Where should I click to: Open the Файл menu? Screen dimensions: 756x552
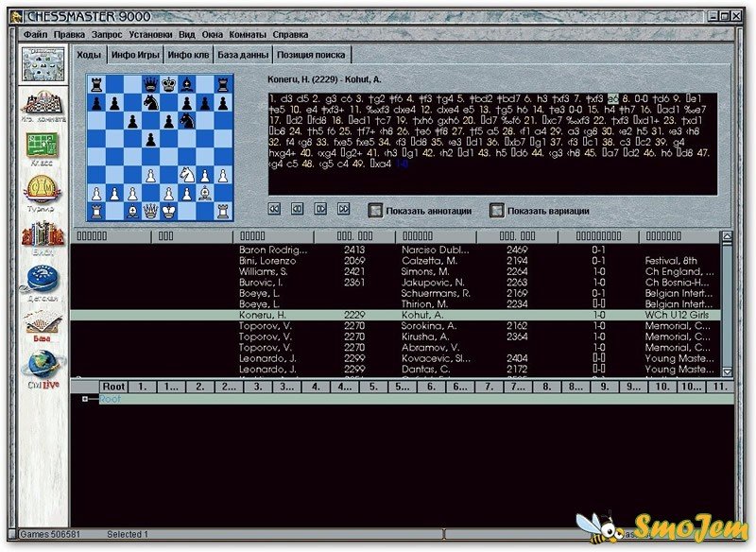tap(36, 34)
